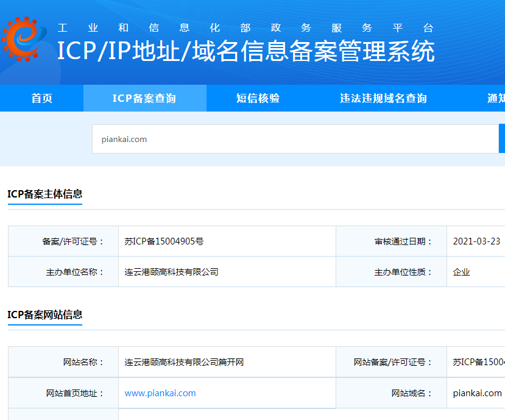
Task: Click the active ICP备案查询 tab
Action: tap(144, 99)
